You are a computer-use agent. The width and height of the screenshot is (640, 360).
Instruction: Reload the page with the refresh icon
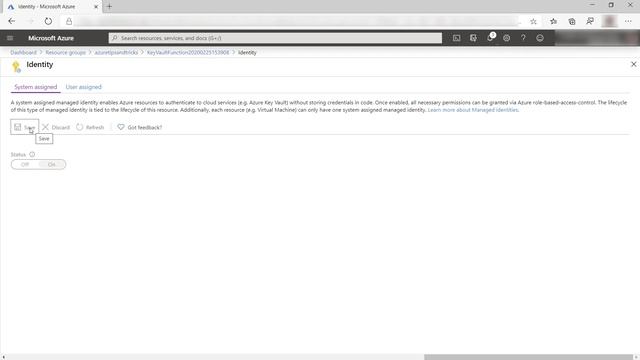pyautogui.click(x=48, y=21)
